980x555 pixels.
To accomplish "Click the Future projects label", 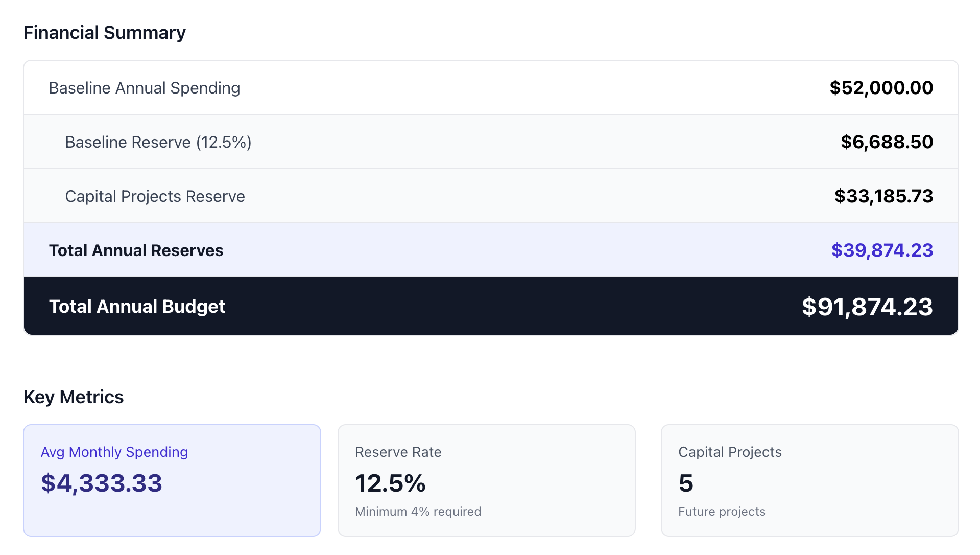I will (x=722, y=511).
